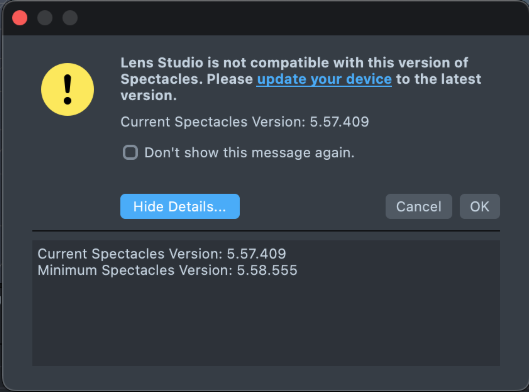Click the disabled zoom window button

(70, 18)
